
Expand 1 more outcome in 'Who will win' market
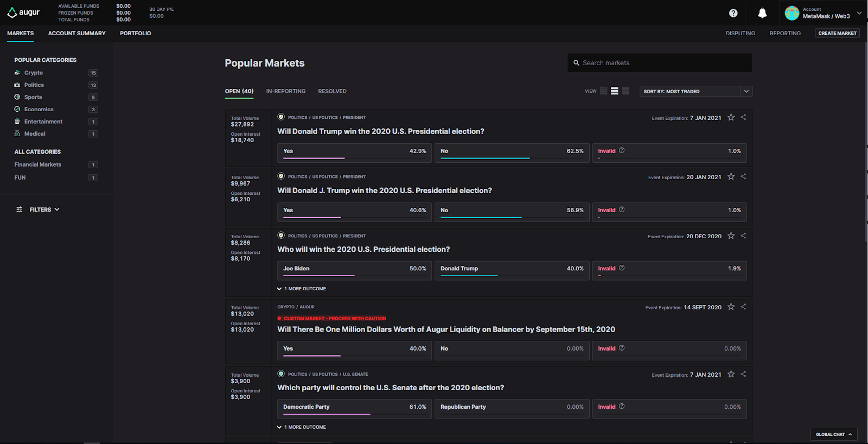point(302,289)
